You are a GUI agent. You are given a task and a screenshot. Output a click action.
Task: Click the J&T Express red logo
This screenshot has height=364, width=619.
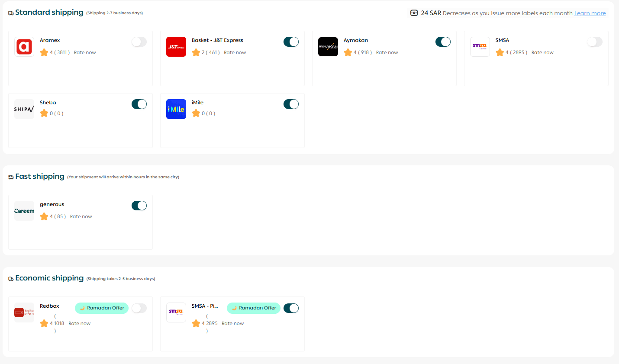pyautogui.click(x=176, y=47)
